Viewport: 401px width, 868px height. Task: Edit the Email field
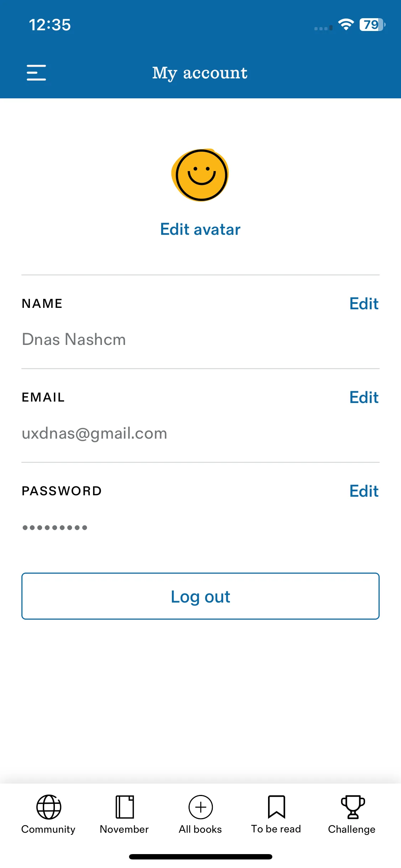pos(364,397)
